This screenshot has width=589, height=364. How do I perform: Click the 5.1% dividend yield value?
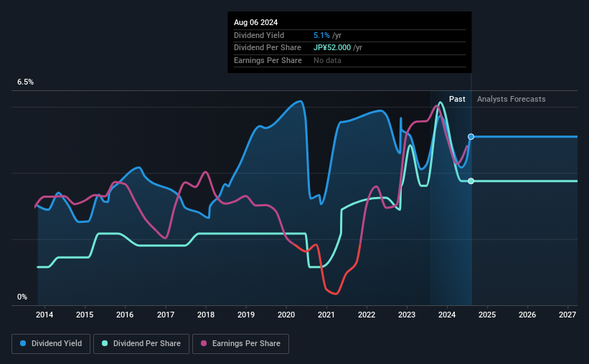(x=321, y=35)
